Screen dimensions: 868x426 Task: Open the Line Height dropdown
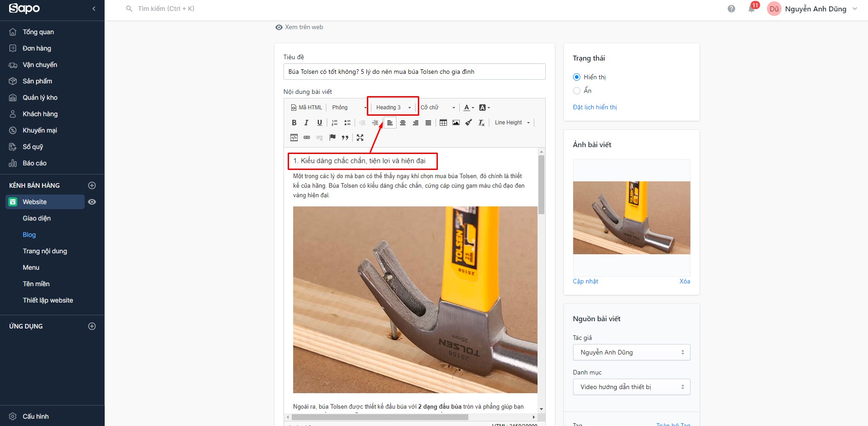click(512, 123)
